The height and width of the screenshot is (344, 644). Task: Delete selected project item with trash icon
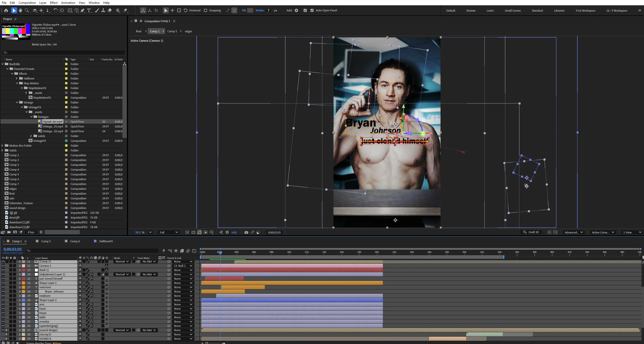[41, 232]
